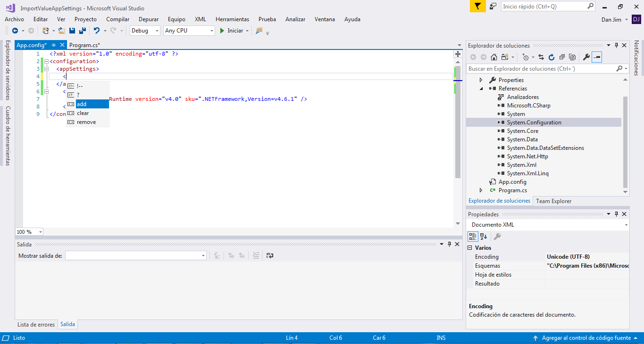Toggle the preview selected items button
644x344 pixels.
click(x=597, y=57)
